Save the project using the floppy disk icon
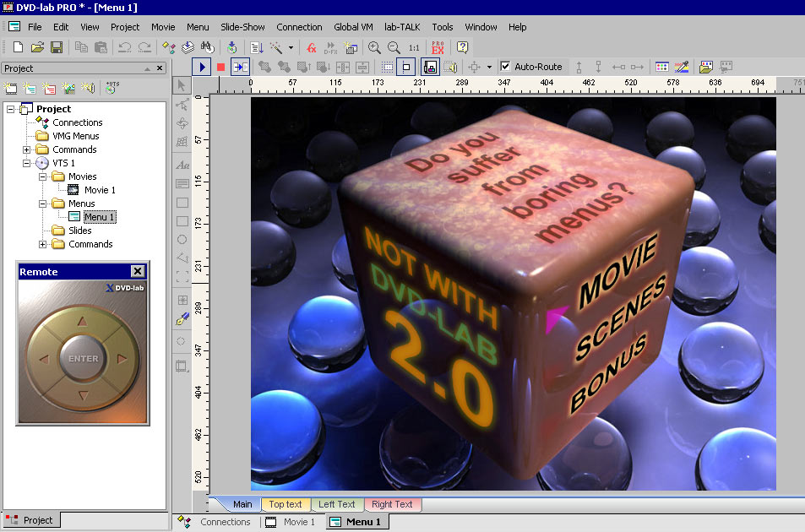The image size is (805, 532). pyautogui.click(x=57, y=47)
